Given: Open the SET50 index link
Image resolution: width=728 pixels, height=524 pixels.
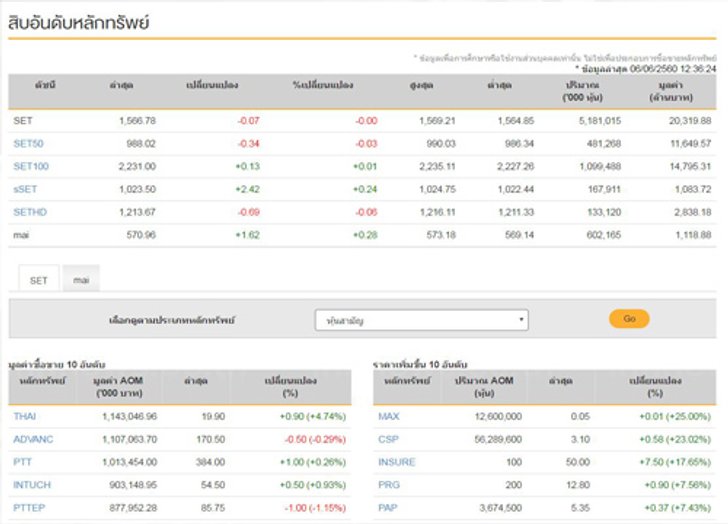Looking at the screenshot, I should pos(28,143).
